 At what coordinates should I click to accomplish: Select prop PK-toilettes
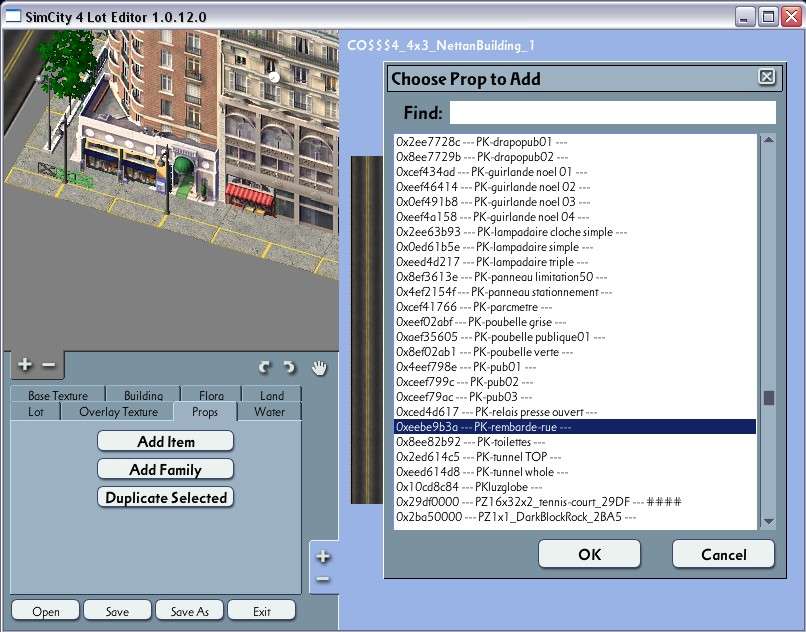point(575,442)
